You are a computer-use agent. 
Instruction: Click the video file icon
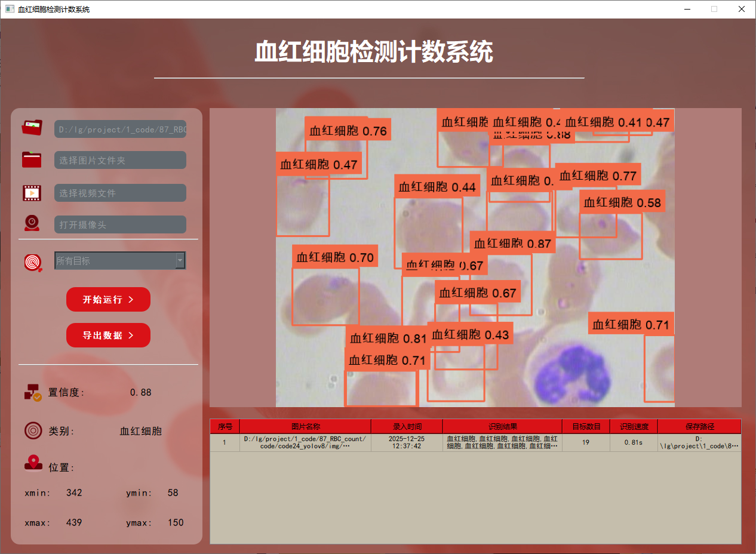tap(32, 193)
